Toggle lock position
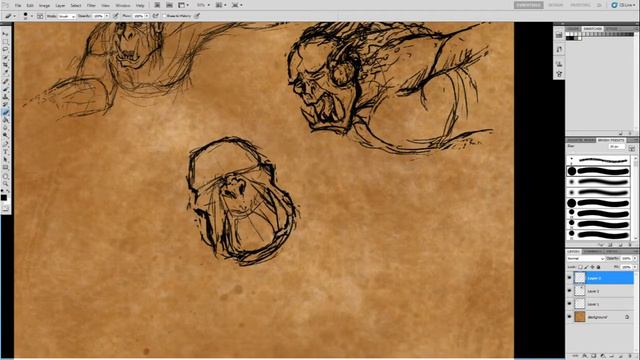Image resolution: width=640 pixels, height=360 pixels. (x=592, y=267)
